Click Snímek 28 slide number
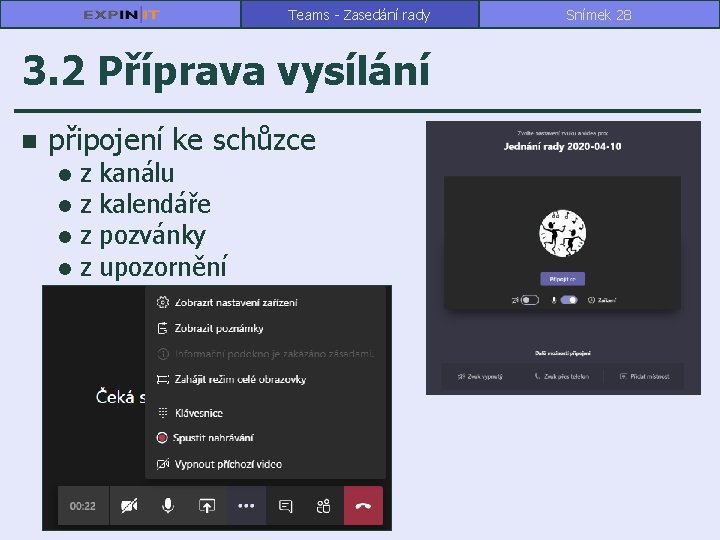 tap(599, 15)
